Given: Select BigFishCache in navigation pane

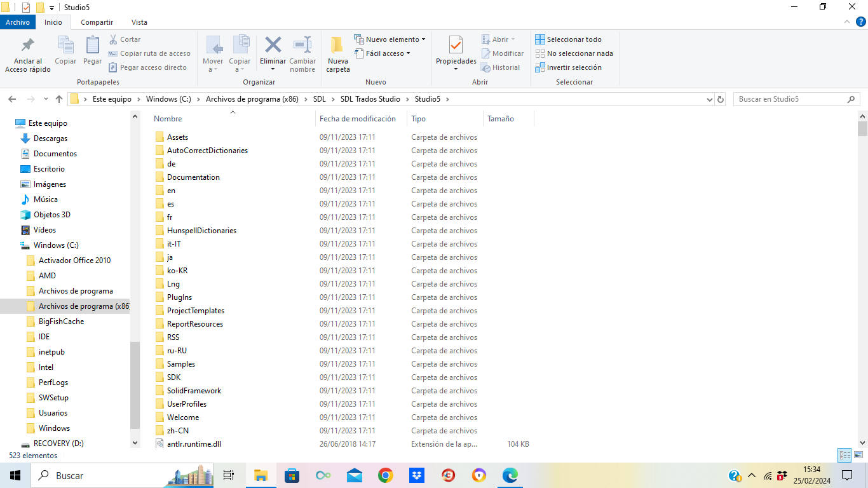Looking at the screenshot, I should [61, 322].
